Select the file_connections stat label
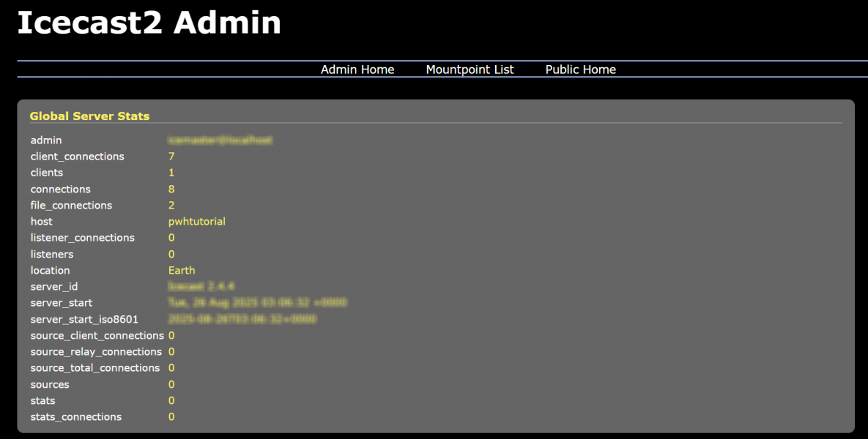Viewport: 868px width, 439px height. 71,206
